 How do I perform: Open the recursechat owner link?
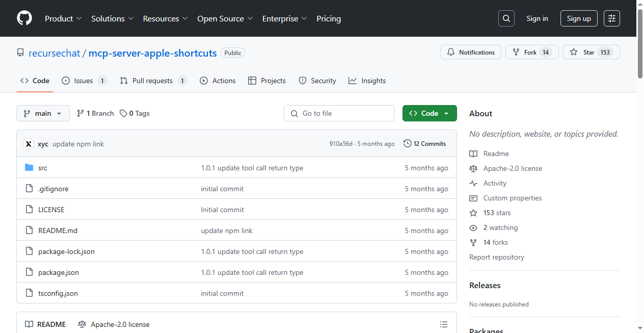55,53
